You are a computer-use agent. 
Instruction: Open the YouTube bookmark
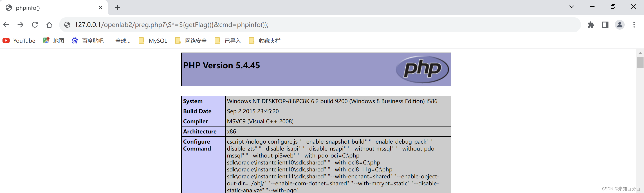[19, 41]
